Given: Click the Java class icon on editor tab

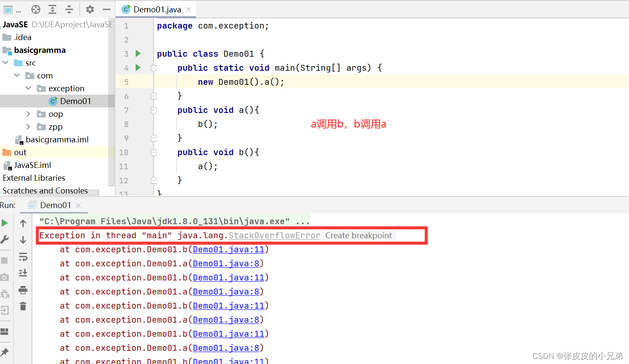Looking at the screenshot, I should point(126,9).
